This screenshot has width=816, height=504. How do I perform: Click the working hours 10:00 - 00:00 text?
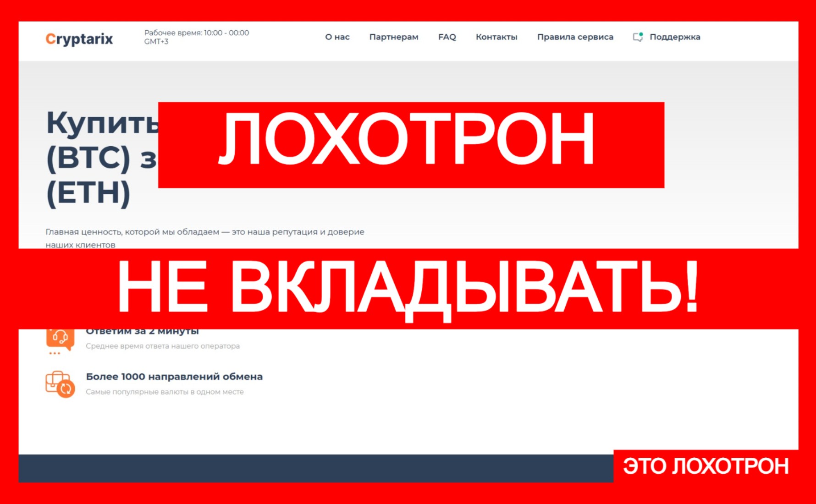[x=196, y=33]
